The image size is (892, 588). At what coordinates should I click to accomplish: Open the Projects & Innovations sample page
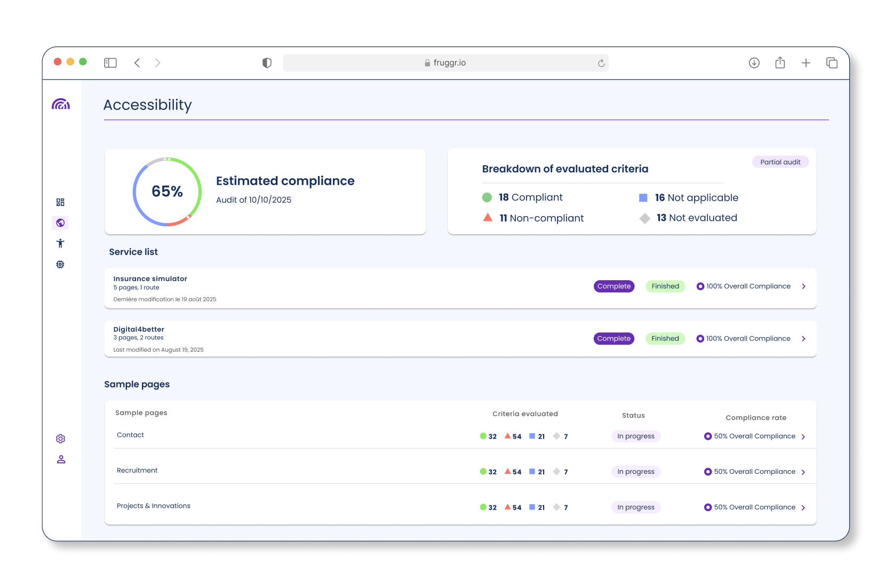[154, 506]
